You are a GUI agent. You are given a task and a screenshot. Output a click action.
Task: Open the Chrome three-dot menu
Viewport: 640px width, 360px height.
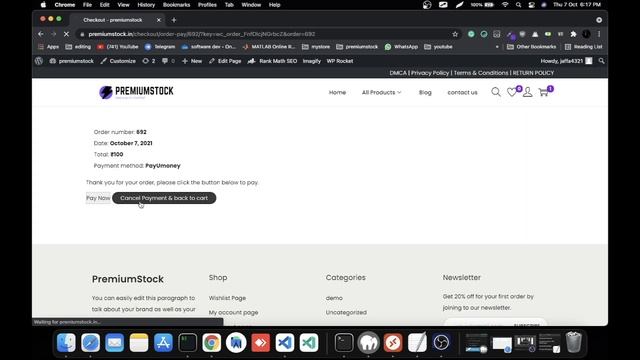click(x=599, y=34)
